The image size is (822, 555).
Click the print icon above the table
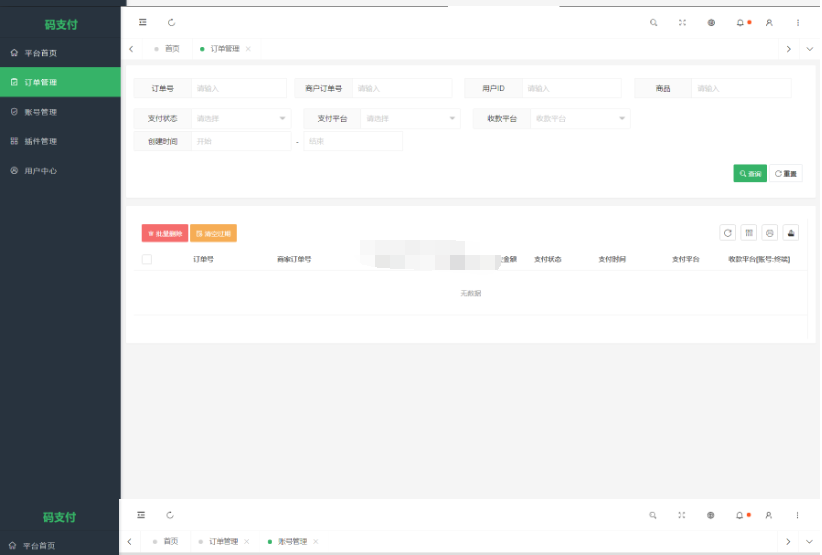point(770,233)
